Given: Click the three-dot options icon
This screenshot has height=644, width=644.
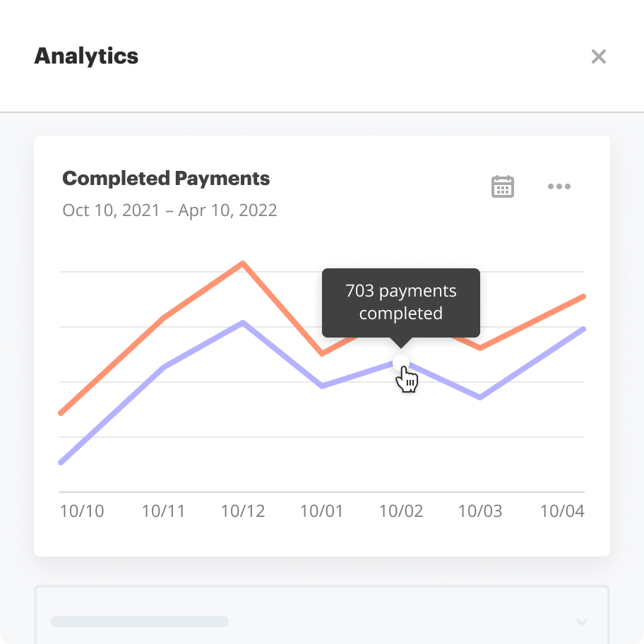Looking at the screenshot, I should click(559, 186).
